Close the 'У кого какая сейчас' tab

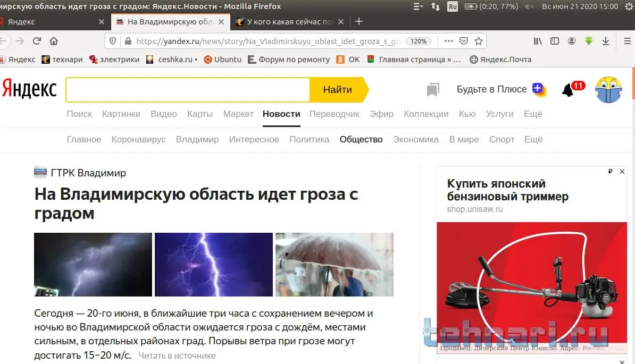coord(341,22)
